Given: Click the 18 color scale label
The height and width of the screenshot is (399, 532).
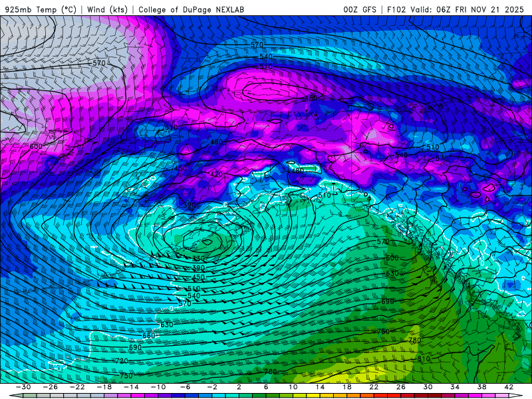Looking at the screenshot, I should 346,387.
